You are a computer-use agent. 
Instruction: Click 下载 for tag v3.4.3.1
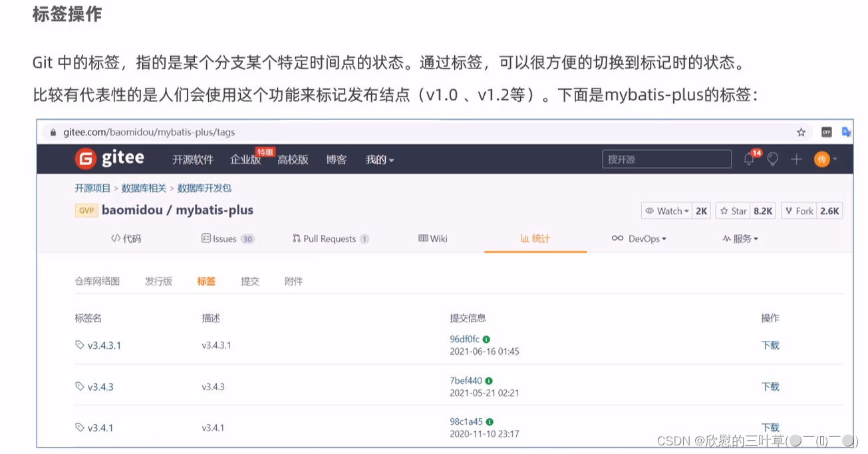click(x=770, y=345)
